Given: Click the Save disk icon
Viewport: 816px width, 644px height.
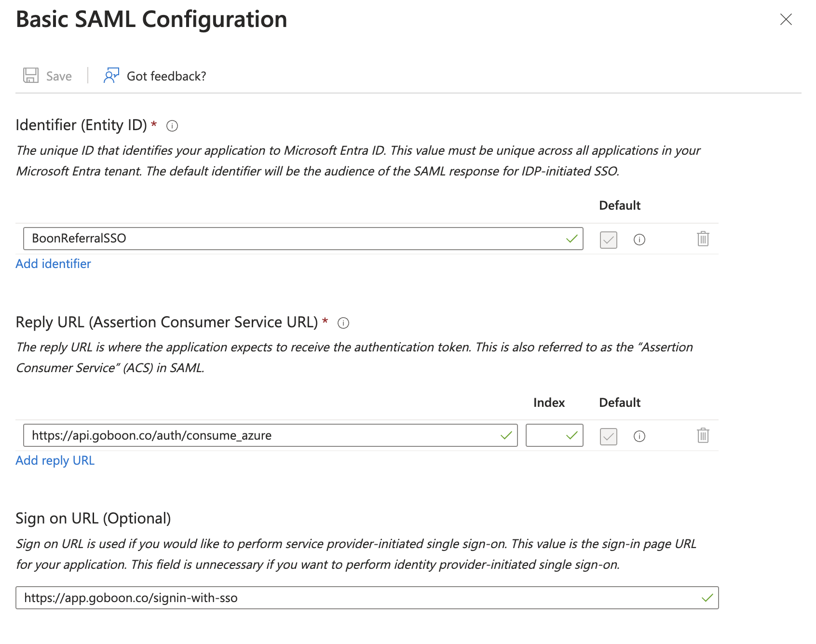Looking at the screenshot, I should coord(31,76).
